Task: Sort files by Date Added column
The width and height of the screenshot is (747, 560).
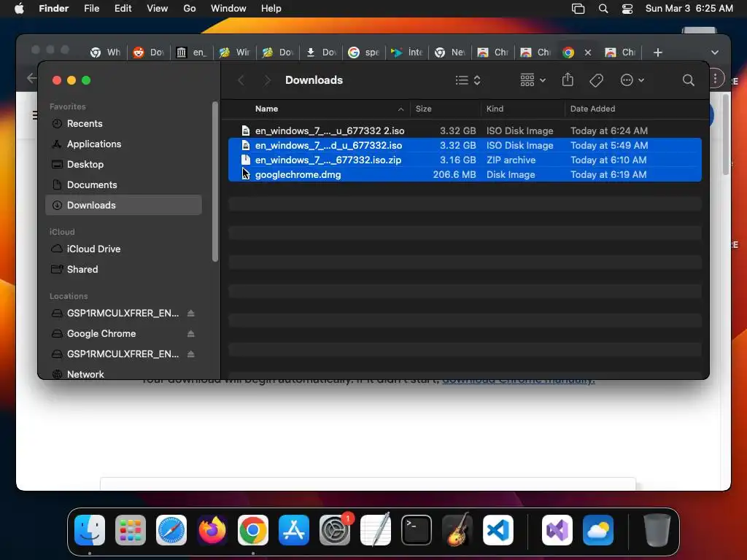Action: (592, 109)
